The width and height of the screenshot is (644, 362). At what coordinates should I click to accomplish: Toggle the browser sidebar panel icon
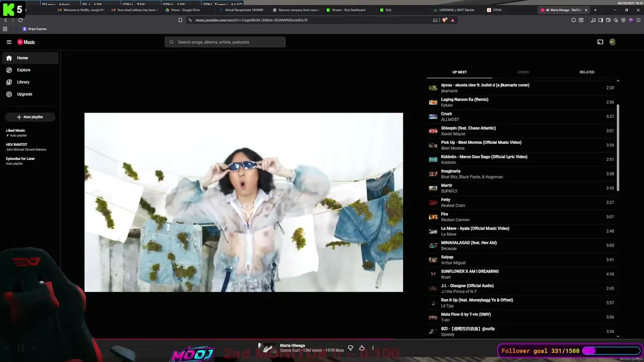tap(601, 20)
